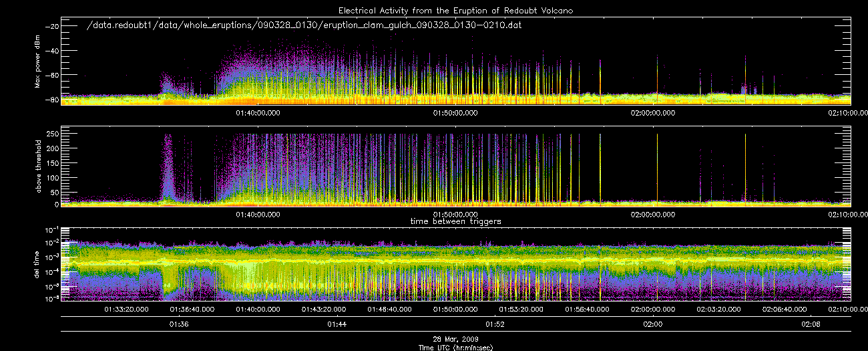Click '01:40:00.000' under the del time plot
This screenshot has width=868, height=351.
pos(258,310)
